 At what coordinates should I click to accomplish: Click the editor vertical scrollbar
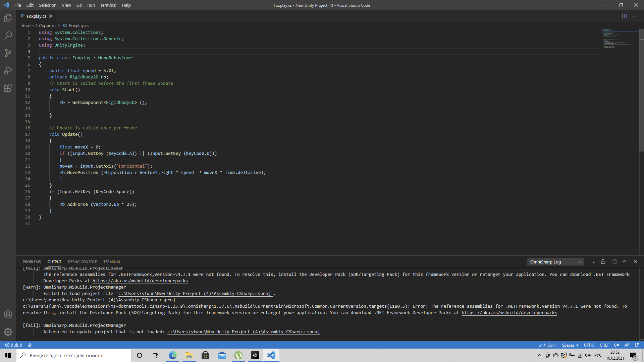click(x=641, y=90)
